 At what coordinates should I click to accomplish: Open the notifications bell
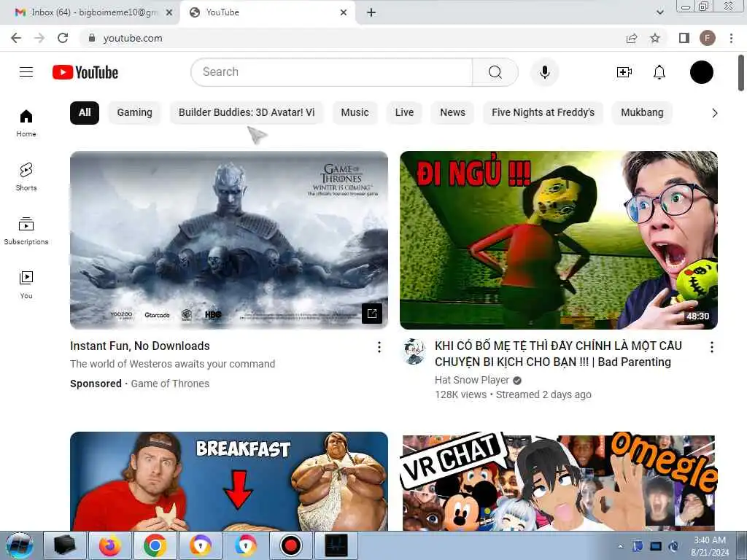[x=659, y=72]
